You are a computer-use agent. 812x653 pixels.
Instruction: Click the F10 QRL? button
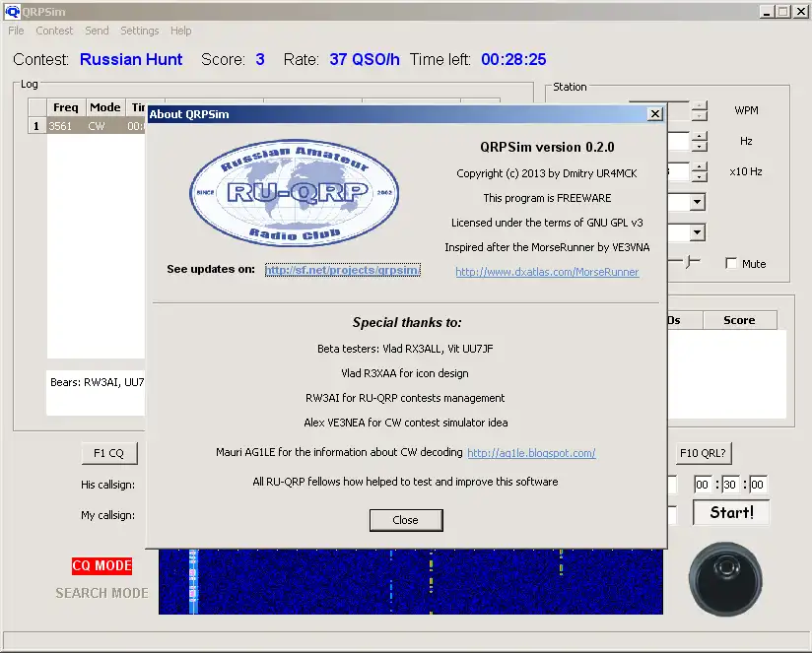(x=703, y=453)
